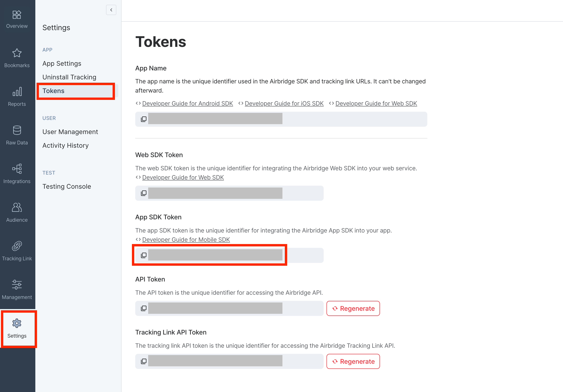The image size is (563, 392).
Task: Open Developer Guide for Android SDK
Action: click(187, 103)
